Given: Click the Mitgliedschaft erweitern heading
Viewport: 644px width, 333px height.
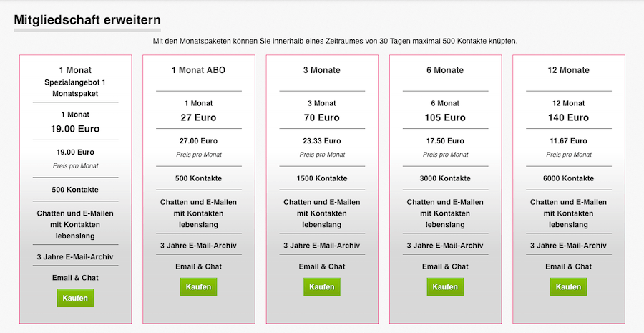Looking at the screenshot, I should coord(87,20).
